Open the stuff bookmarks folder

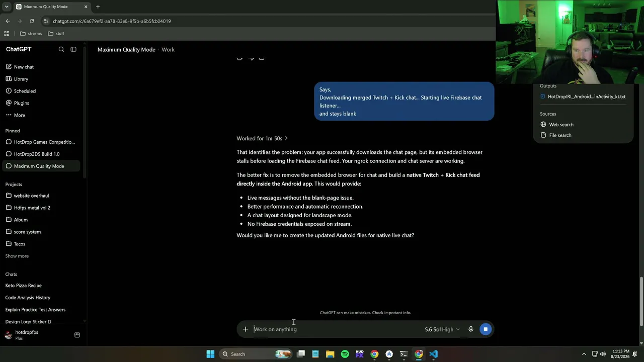56,34
